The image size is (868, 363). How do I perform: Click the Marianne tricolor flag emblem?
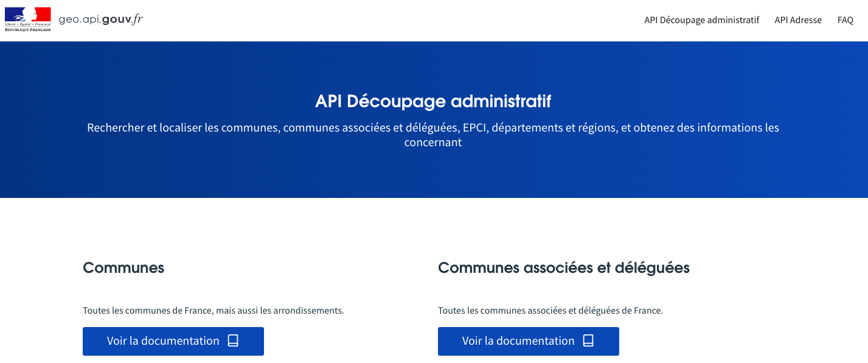(28, 15)
